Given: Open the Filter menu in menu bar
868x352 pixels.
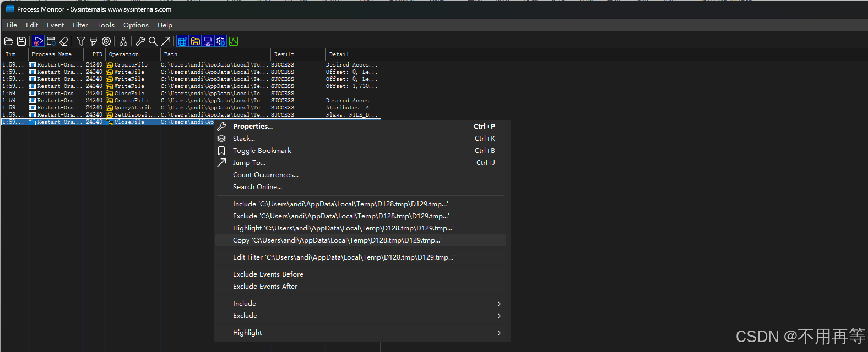Looking at the screenshot, I should pos(80,25).
